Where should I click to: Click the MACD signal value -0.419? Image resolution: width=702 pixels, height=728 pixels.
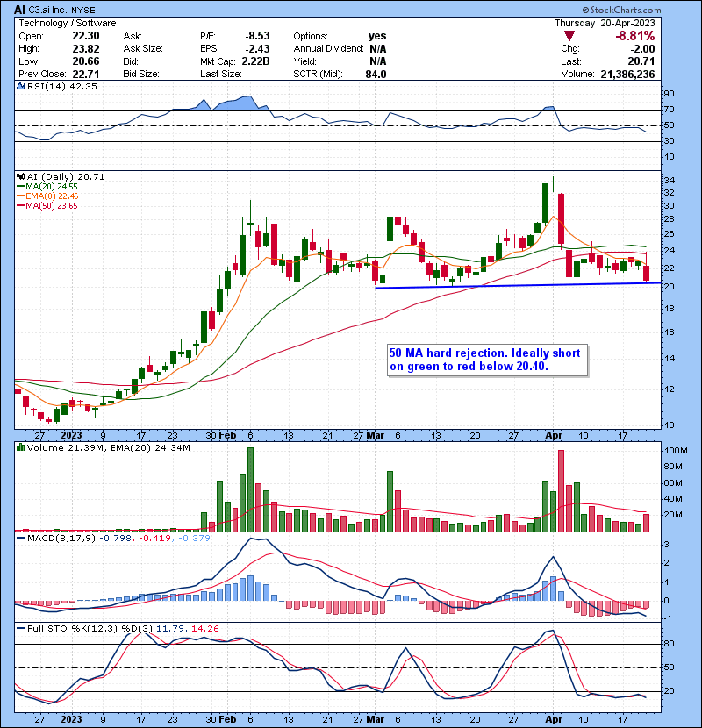155,539
